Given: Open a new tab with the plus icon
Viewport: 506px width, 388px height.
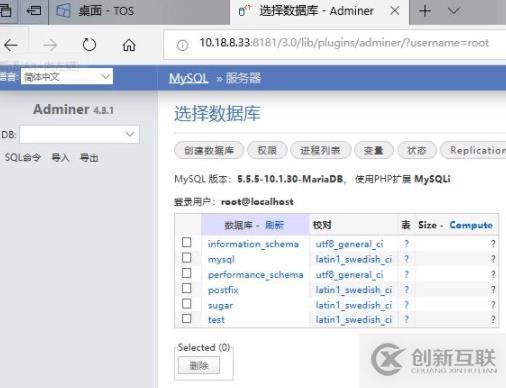Looking at the screenshot, I should [425, 11].
